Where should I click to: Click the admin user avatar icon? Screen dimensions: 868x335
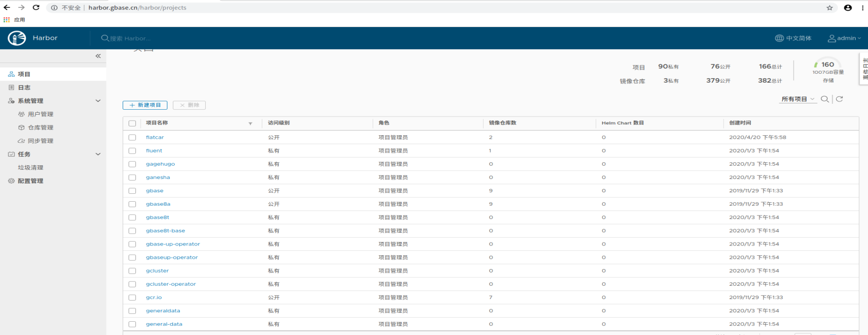[x=832, y=38]
